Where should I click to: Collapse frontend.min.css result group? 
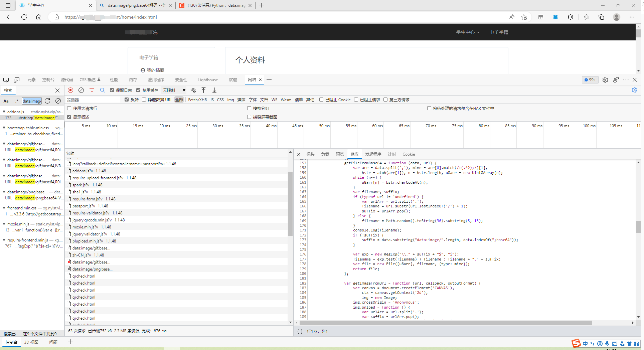pyautogui.click(x=4, y=208)
